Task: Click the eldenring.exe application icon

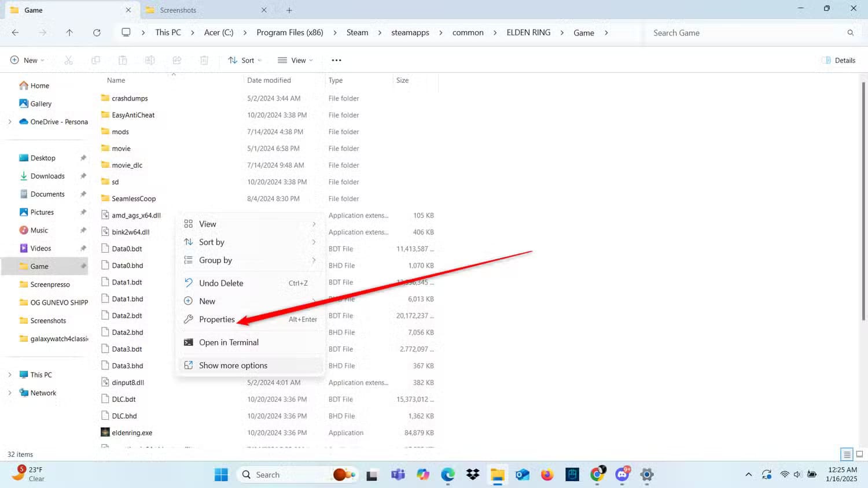Action: point(105,432)
